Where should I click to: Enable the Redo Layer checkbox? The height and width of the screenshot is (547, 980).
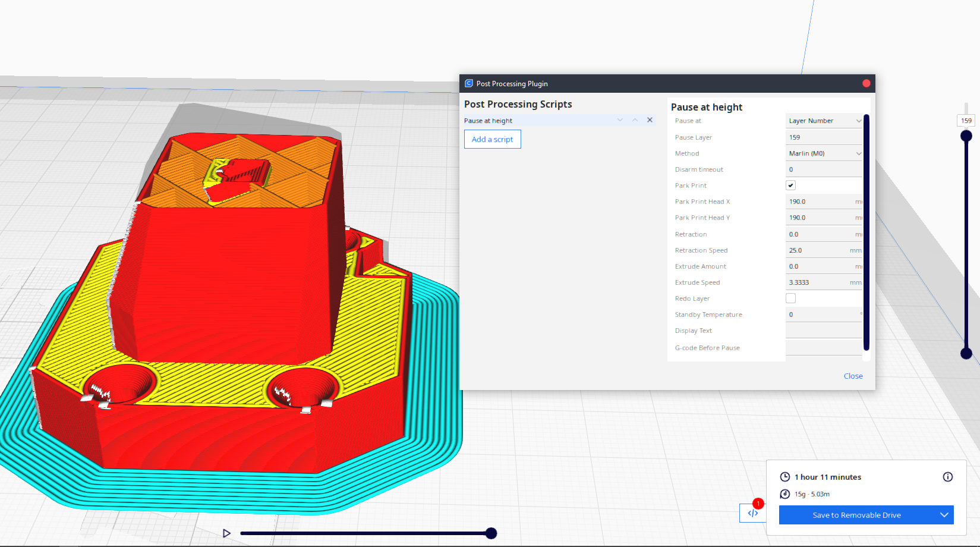click(x=790, y=298)
